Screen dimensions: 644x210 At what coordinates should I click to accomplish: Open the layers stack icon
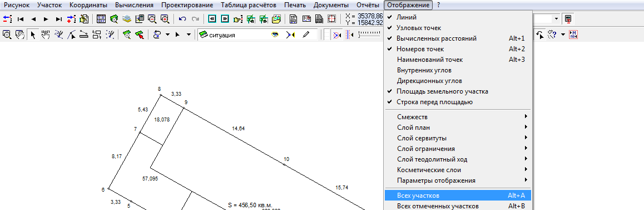(x=126, y=19)
